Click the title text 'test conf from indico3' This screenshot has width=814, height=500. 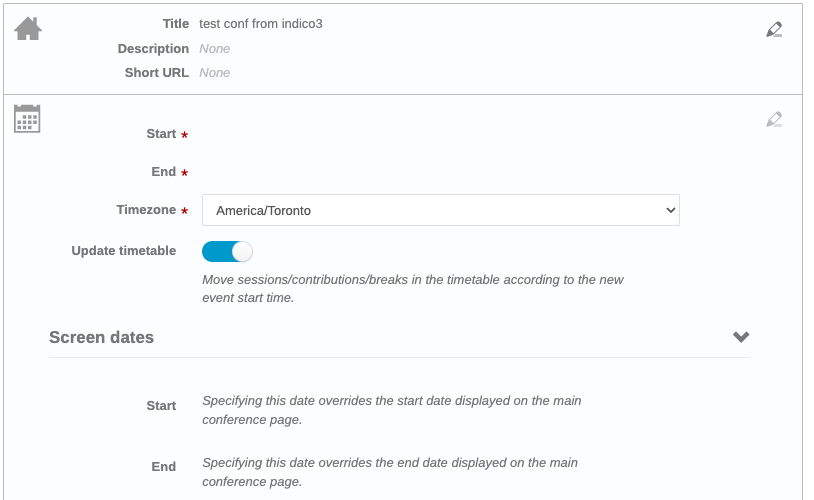pos(261,24)
